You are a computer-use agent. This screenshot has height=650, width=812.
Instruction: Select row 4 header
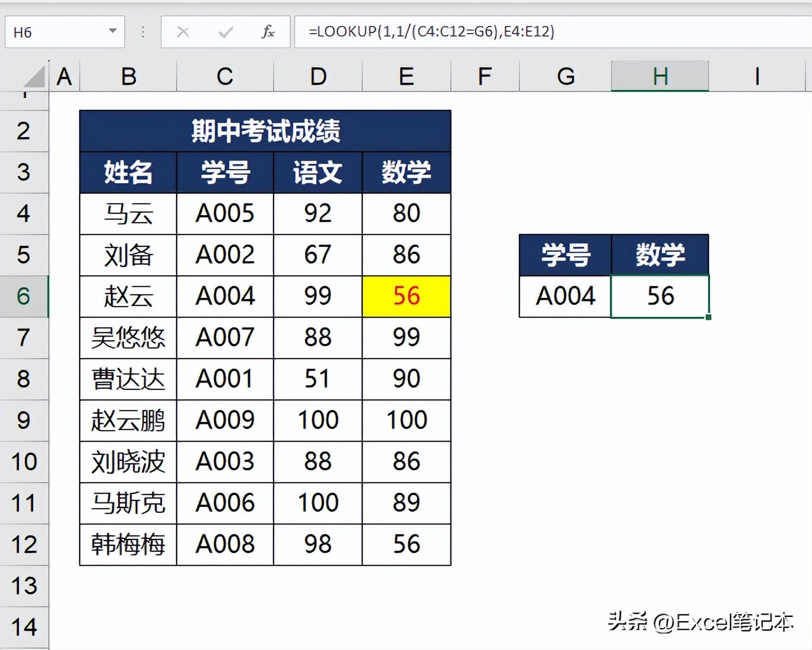[x=24, y=214]
